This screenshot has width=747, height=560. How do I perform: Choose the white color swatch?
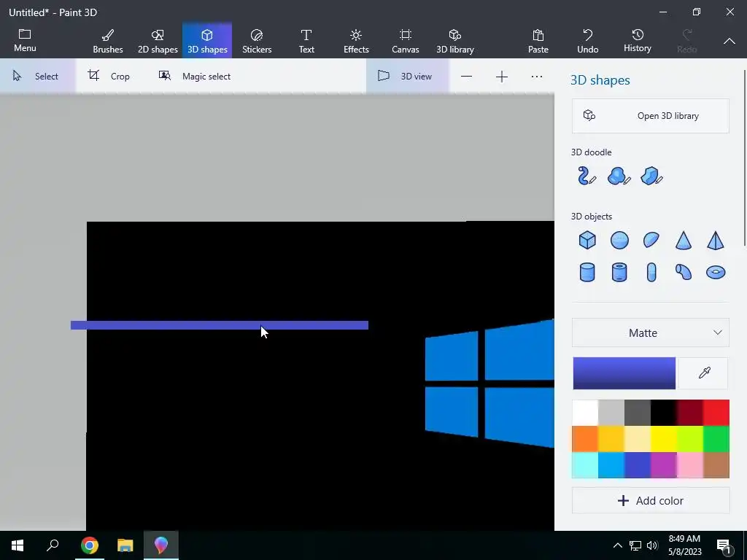click(585, 413)
